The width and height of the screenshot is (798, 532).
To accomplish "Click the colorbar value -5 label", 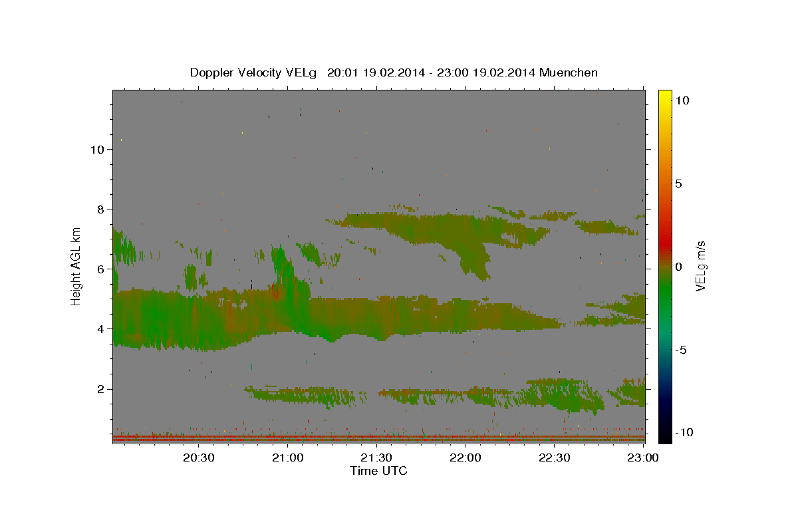I will click(x=681, y=350).
